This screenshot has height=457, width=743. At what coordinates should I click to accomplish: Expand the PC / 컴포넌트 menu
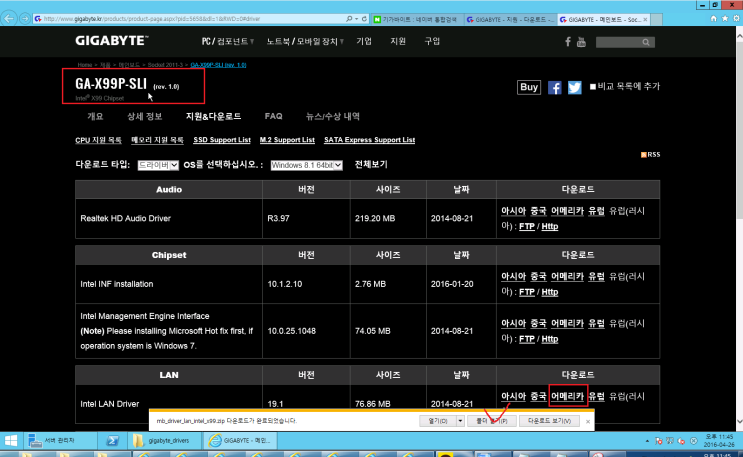228,42
